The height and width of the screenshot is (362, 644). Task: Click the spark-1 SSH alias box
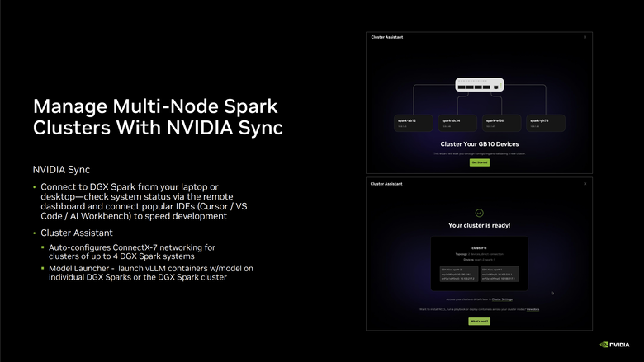tap(500, 275)
